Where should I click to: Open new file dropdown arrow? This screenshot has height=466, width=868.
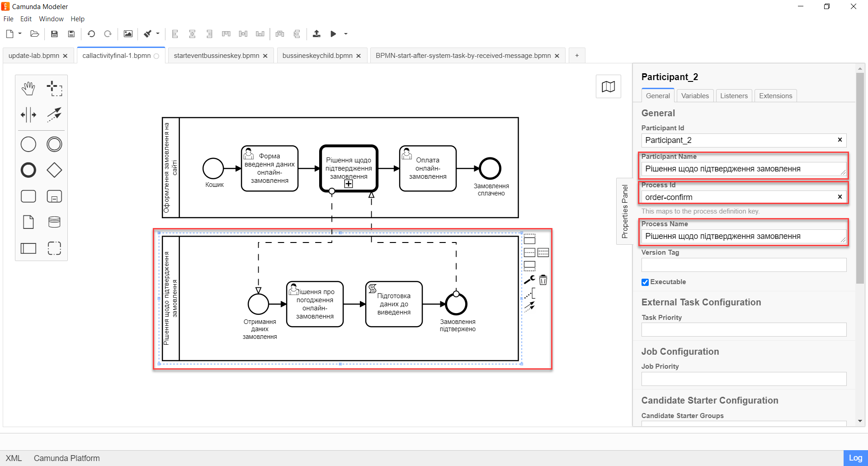tap(20, 34)
